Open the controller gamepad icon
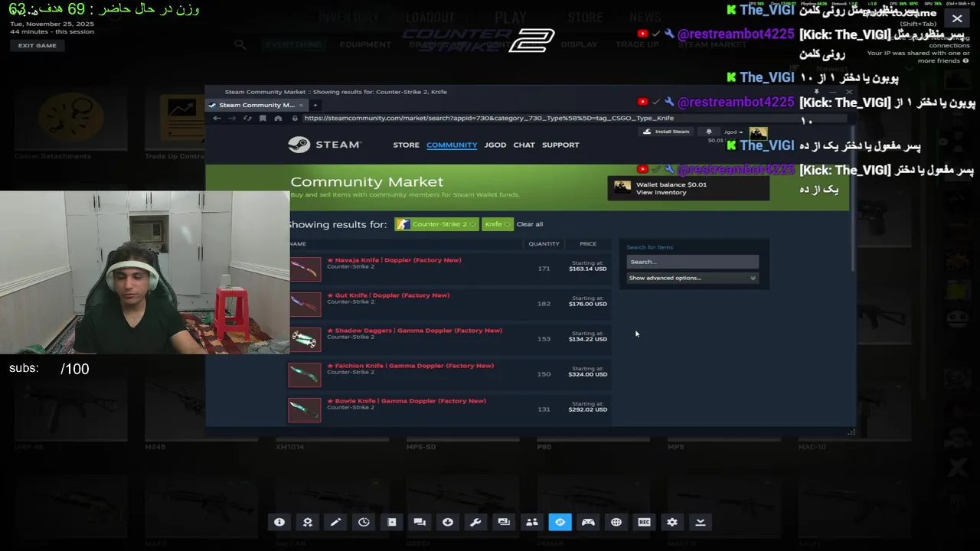The width and height of the screenshot is (980, 551). pos(588,522)
